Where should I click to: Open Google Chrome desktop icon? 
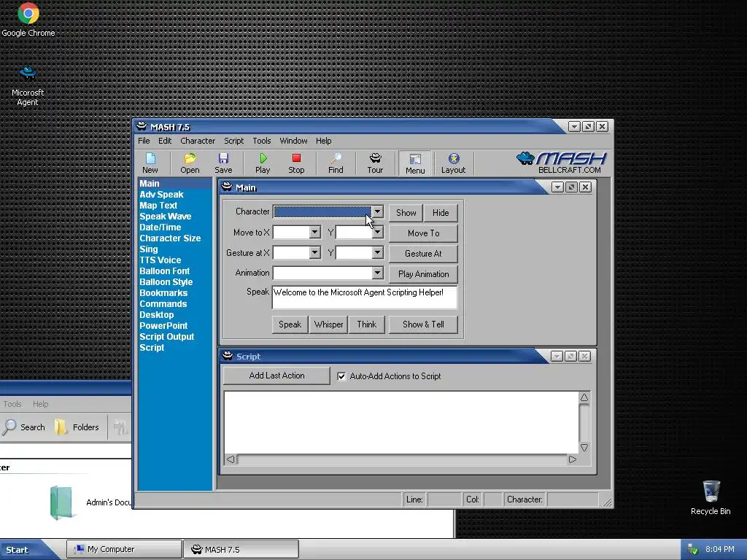28,20
